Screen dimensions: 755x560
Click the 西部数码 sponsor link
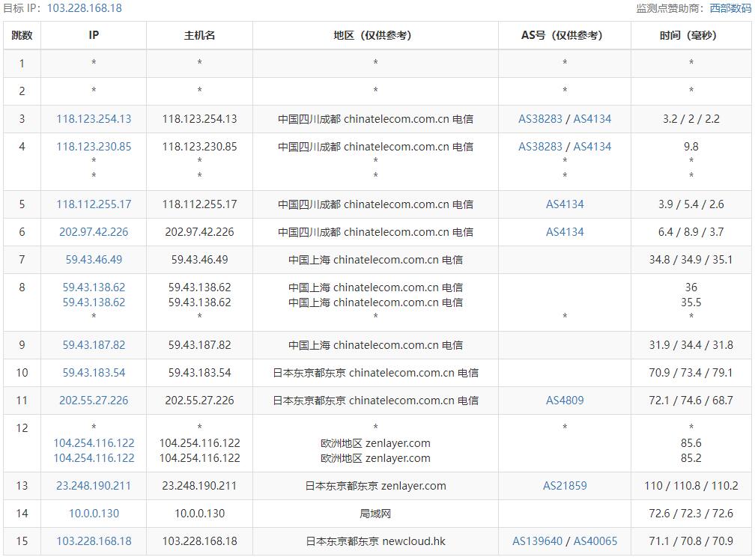(730, 8)
